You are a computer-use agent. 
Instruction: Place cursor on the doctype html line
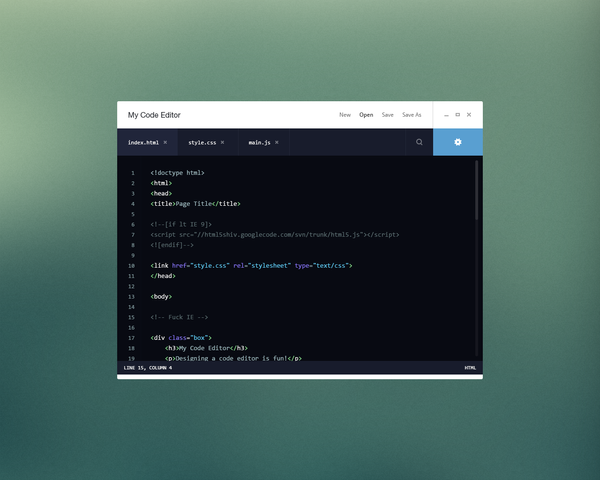pyautogui.click(x=177, y=173)
